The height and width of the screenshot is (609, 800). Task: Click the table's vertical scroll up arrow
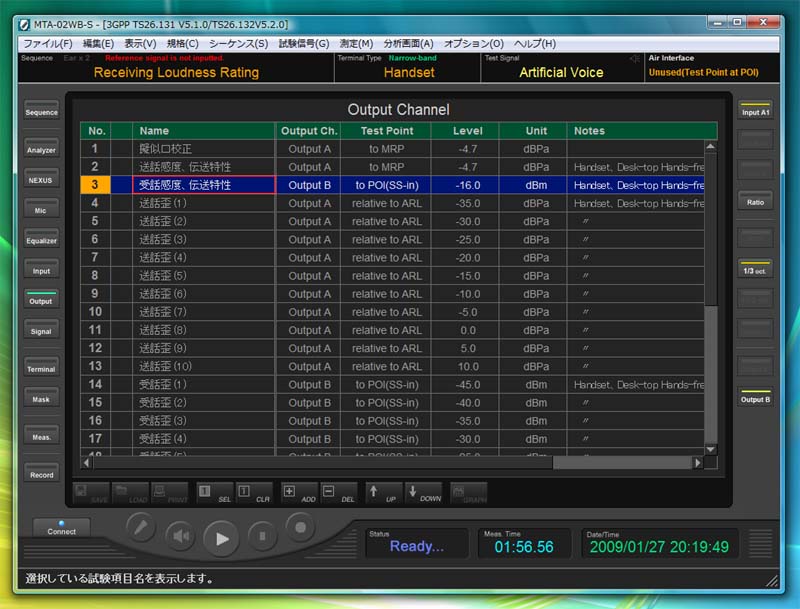pyautogui.click(x=711, y=147)
